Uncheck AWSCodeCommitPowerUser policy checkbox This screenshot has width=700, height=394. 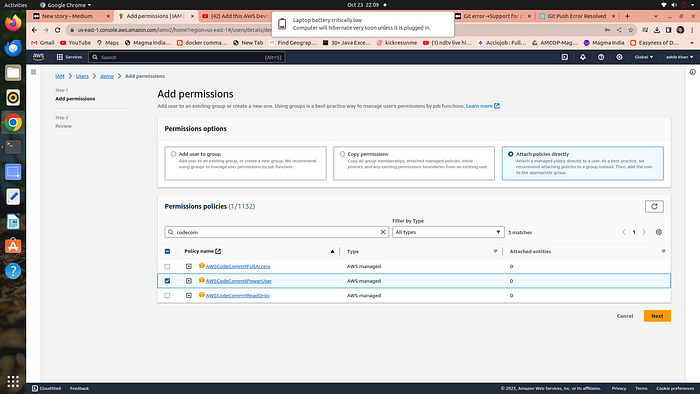pos(167,281)
